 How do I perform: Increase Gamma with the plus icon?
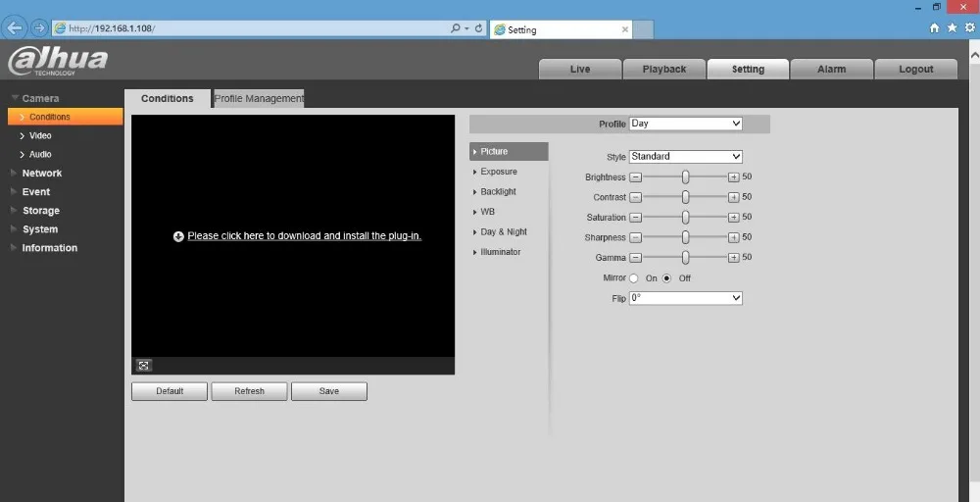[x=734, y=258]
